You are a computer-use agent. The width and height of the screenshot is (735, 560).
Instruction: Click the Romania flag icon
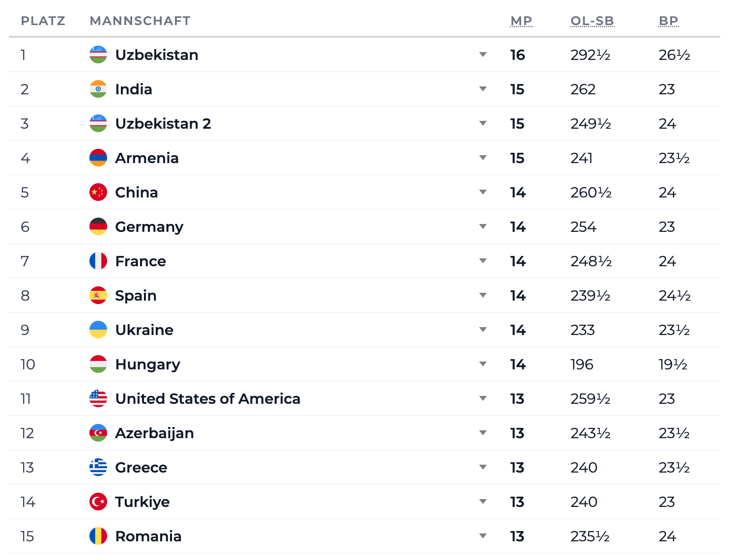coord(98,536)
